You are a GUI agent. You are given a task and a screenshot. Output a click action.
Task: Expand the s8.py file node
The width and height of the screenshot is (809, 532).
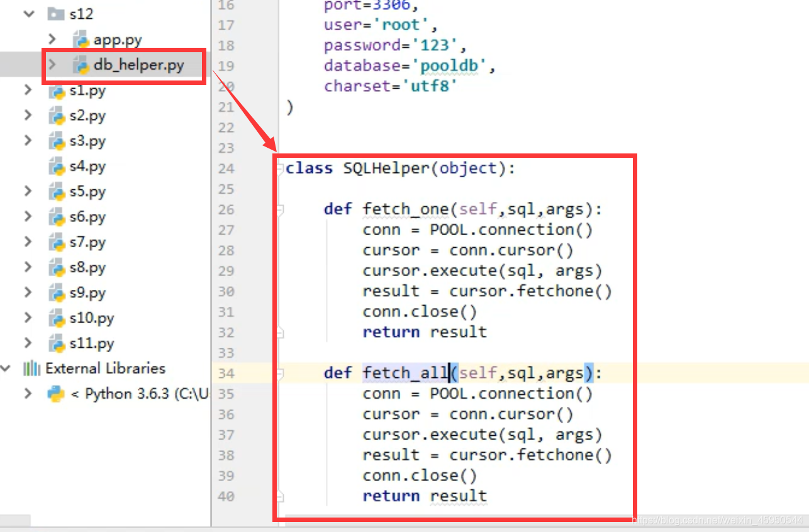(x=28, y=267)
